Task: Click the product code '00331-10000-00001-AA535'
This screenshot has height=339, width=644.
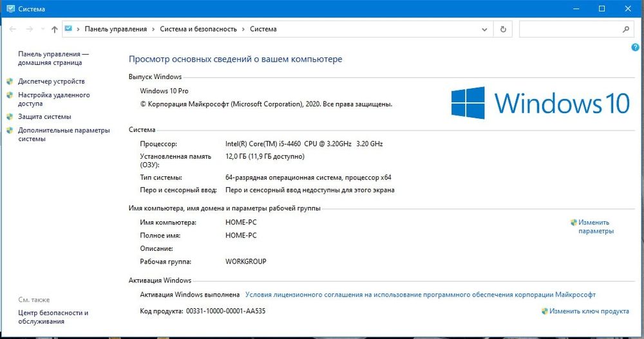Action: [x=225, y=311]
